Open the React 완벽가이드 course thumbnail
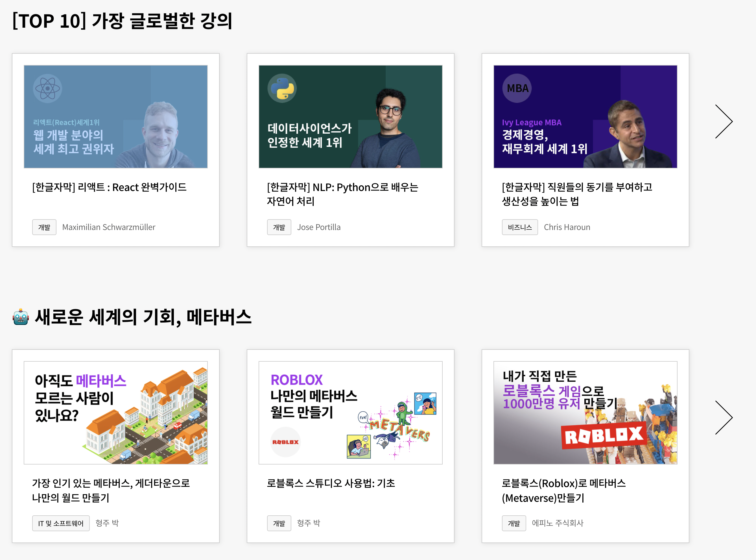Viewport: 756px width, 560px height. pos(115,117)
